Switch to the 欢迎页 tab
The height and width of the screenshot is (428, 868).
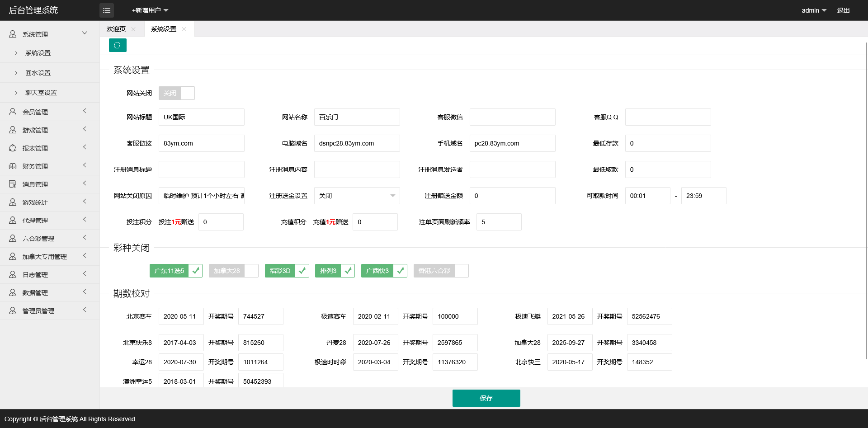click(116, 29)
